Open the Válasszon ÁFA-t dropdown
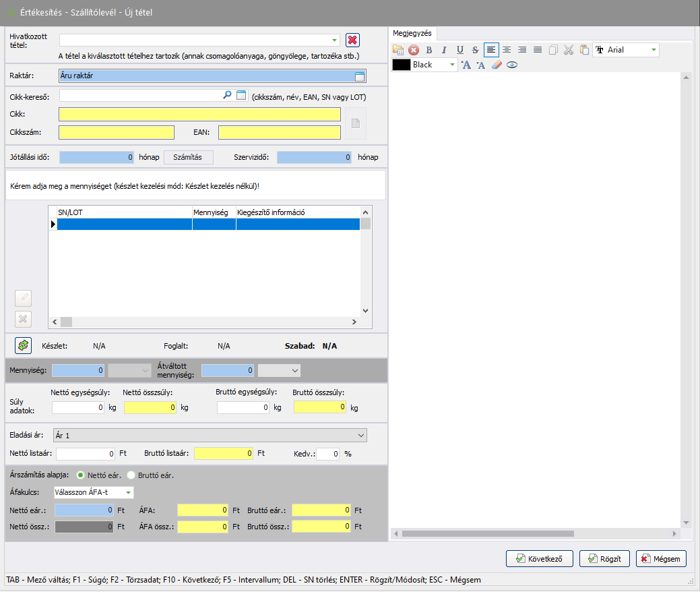Image resolution: width=700 pixels, height=592 pixels. (128, 493)
